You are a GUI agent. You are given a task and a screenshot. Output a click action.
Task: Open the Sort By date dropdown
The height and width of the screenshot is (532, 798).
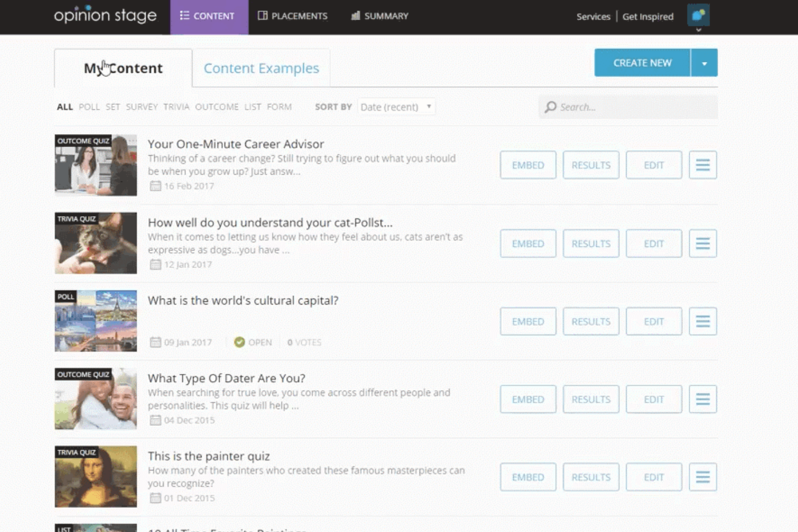pyautogui.click(x=396, y=107)
